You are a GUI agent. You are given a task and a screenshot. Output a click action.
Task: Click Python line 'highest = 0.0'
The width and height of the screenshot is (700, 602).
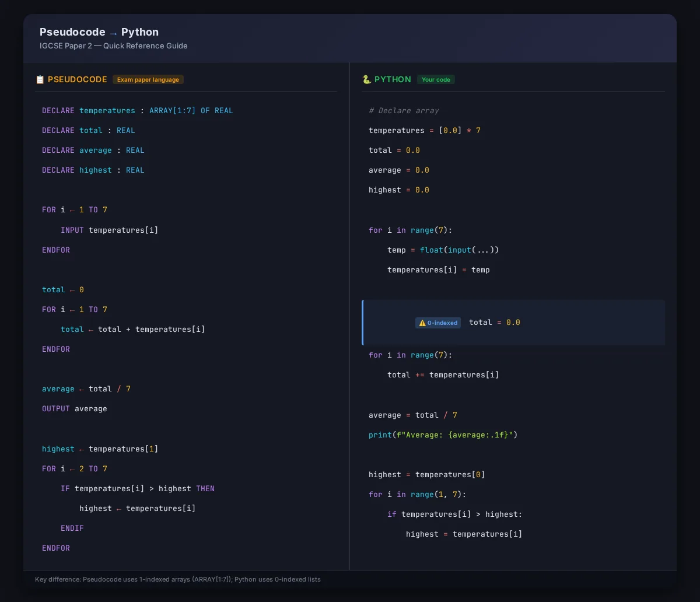[x=399, y=190]
